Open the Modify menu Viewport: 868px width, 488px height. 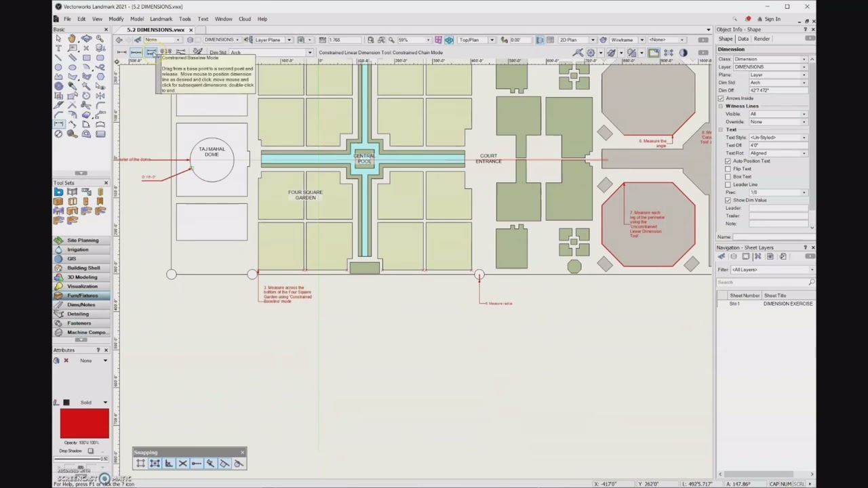click(116, 19)
